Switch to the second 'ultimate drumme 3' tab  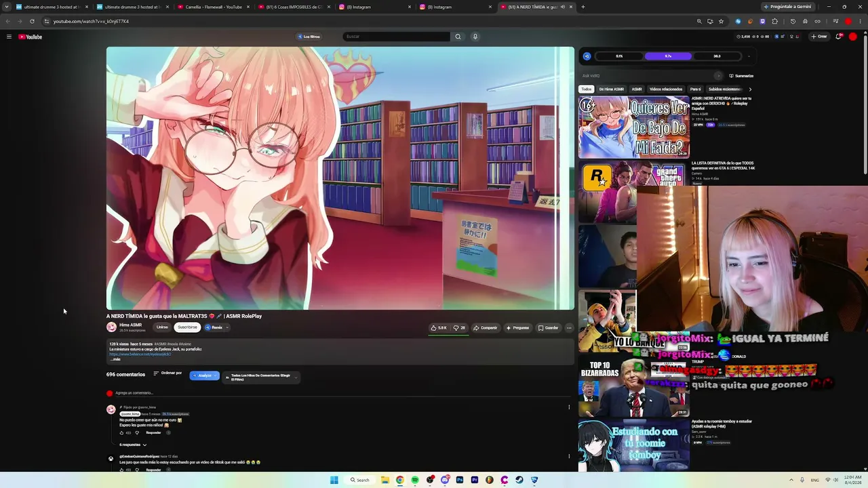(x=132, y=7)
